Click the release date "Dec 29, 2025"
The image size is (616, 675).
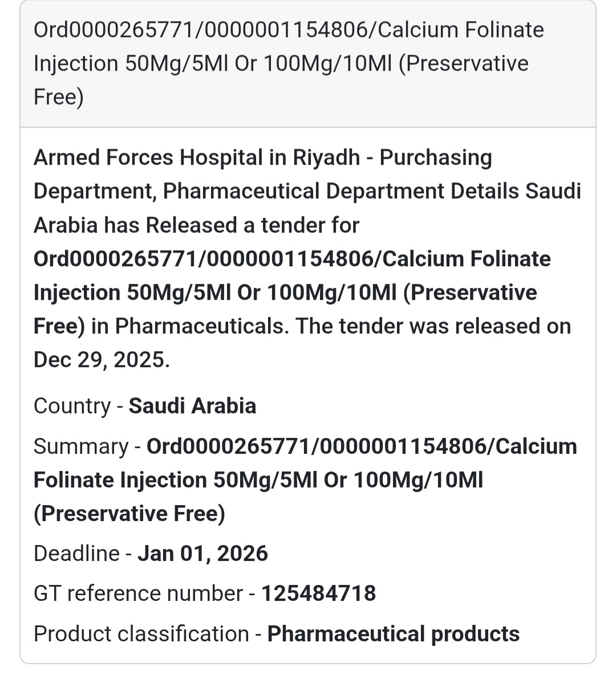click(x=101, y=360)
